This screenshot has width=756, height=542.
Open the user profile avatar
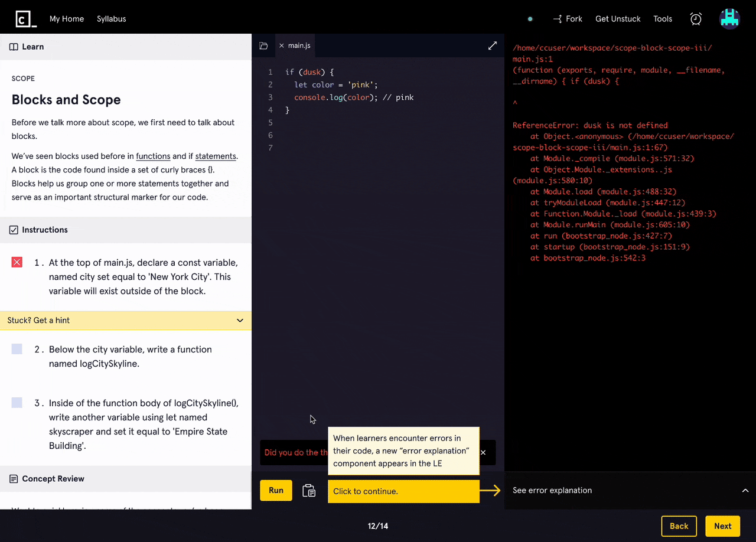pyautogui.click(x=730, y=19)
